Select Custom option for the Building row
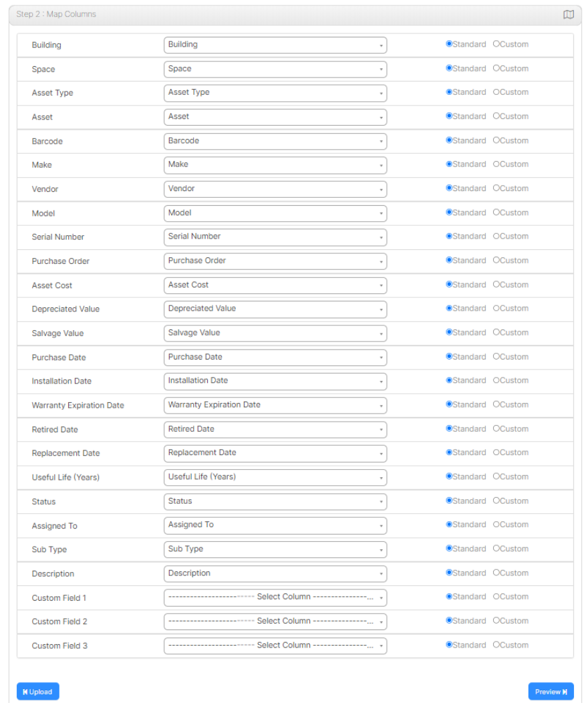 click(496, 44)
